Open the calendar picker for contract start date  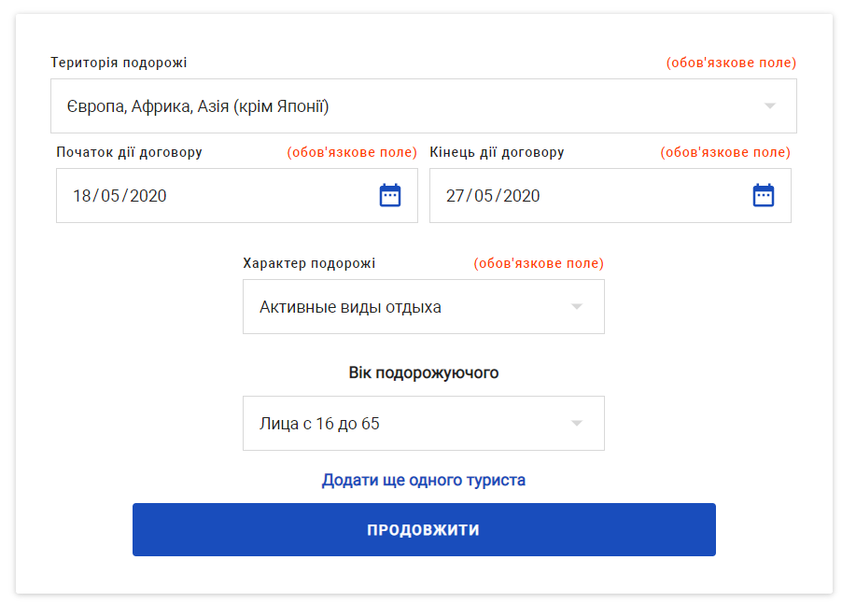point(390,195)
